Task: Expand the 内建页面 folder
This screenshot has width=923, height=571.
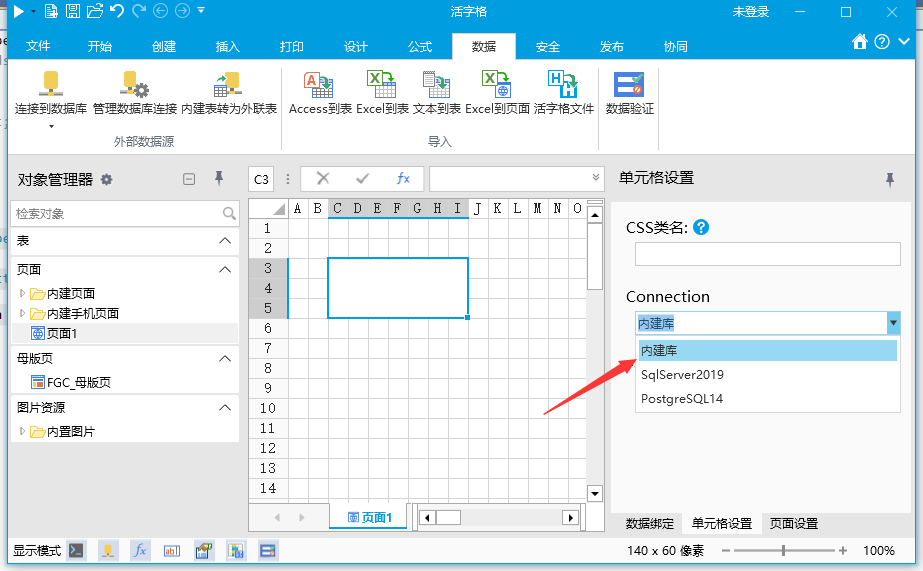Action: click(22, 293)
